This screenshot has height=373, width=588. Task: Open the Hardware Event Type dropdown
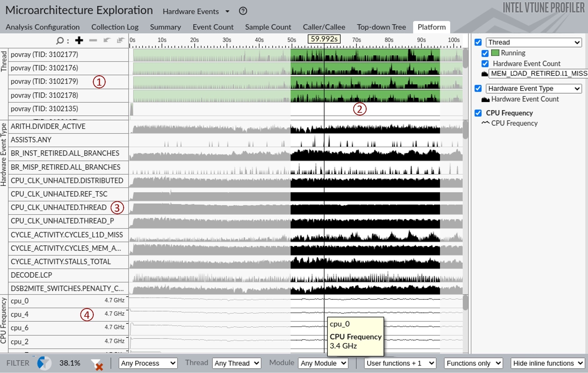click(534, 89)
